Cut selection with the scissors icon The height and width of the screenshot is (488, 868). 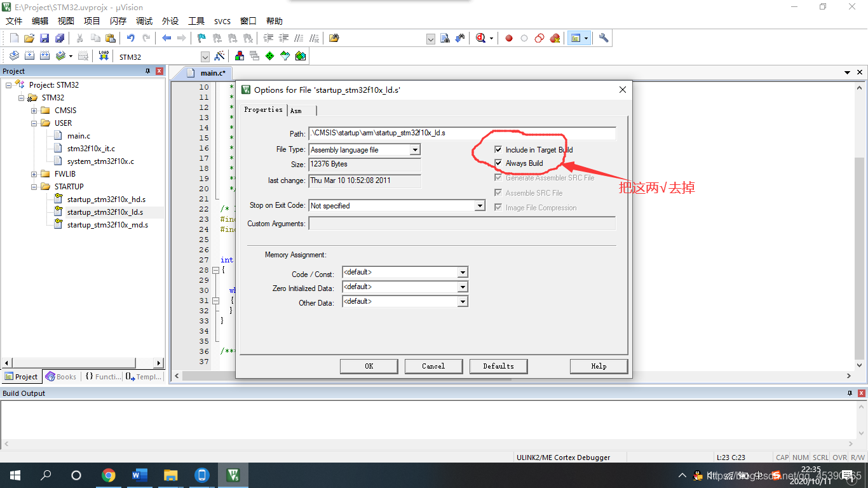coord(80,38)
